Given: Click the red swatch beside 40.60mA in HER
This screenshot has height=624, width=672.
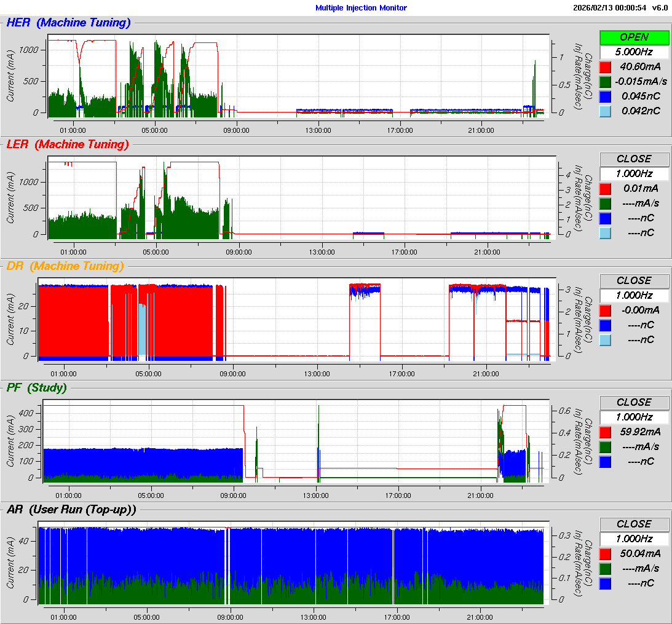Looking at the screenshot, I should coord(606,67).
